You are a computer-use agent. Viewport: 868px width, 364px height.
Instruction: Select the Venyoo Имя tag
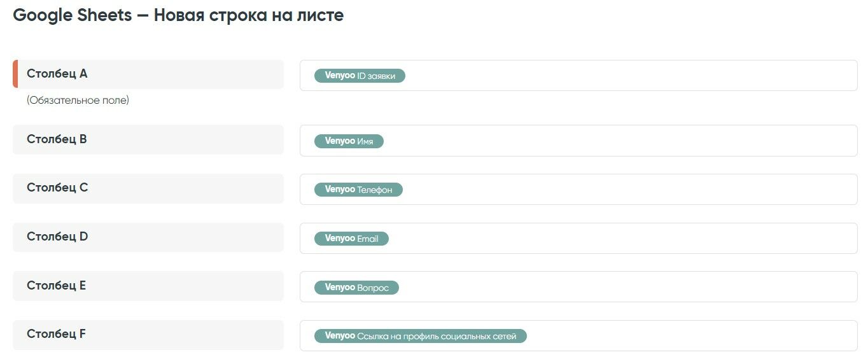(x=349, y=141)
